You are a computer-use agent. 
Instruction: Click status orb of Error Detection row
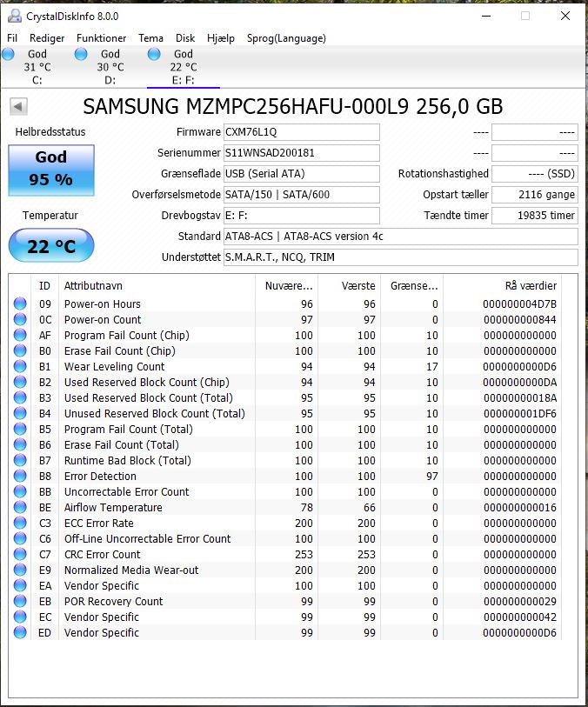(x=20, y=476)
